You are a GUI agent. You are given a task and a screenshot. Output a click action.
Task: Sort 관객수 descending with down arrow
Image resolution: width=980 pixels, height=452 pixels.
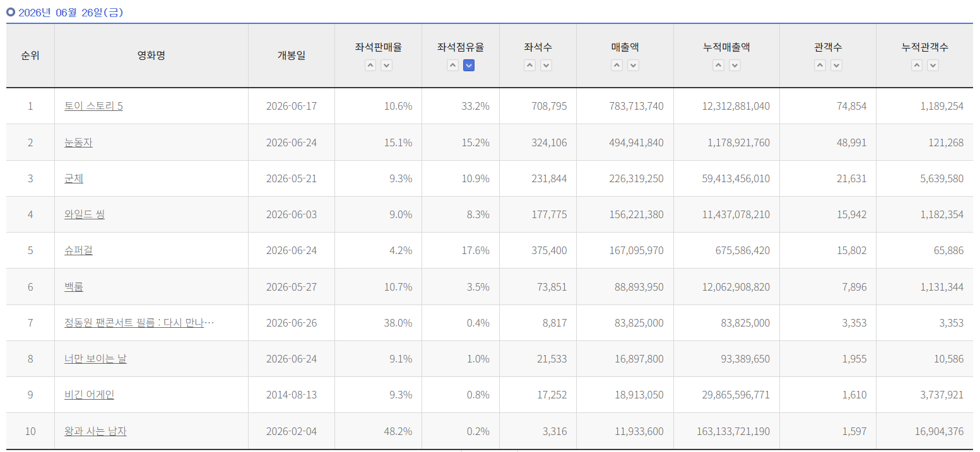836,65
